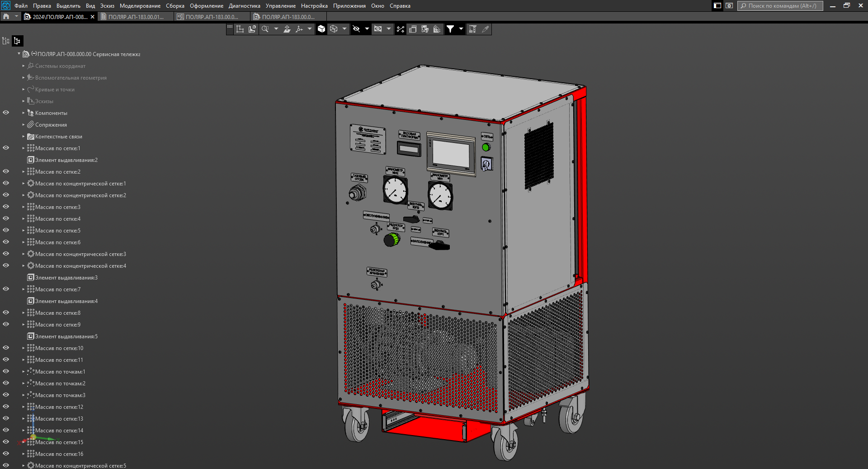Screen dimensions: 868x469
Task: Toggle visibility of Массив по сетке:1
Action: (6, 148)
